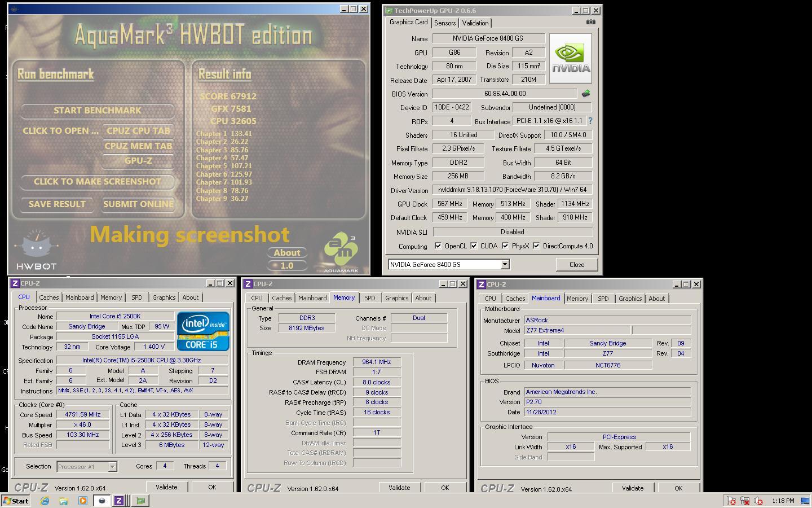Click START BENCHMARK in AquaMark
The width and height of the screenshot is (812, 508).
[x=97, y=110]
